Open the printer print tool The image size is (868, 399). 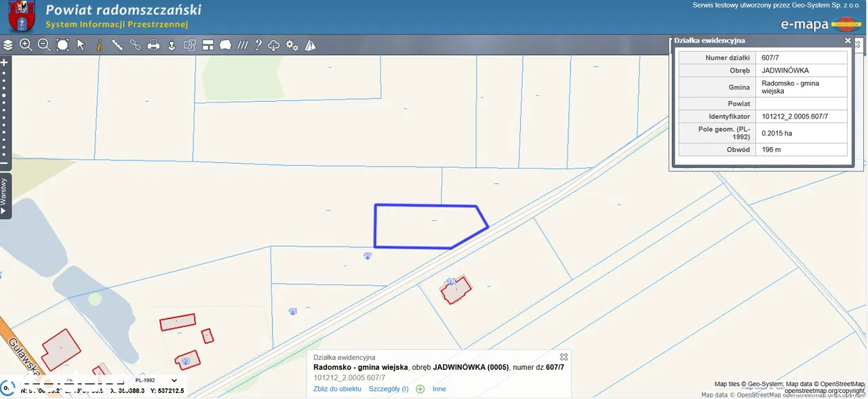[154, 45]
